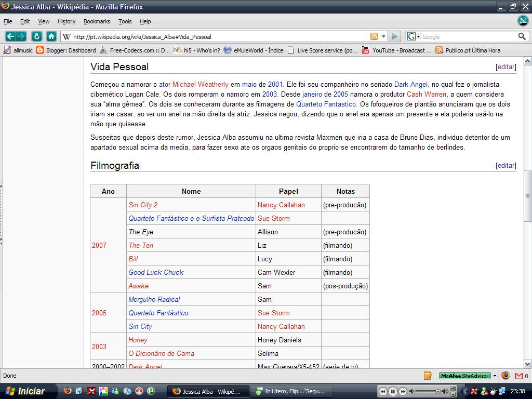Viewport: 532px width, 399px height.
Task: Show hidden tray icons with the chevron
Action: pyautogui.click(x=465, y=391)
